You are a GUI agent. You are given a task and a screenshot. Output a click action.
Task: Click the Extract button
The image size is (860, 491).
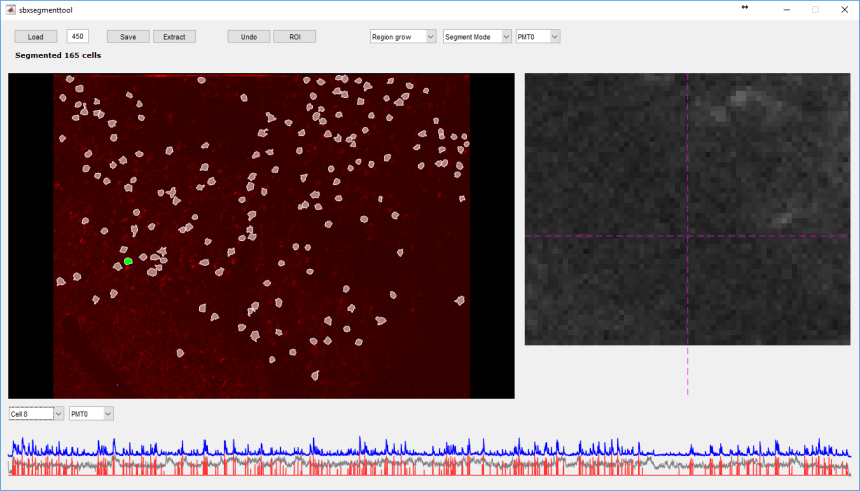tap(174, 37)
